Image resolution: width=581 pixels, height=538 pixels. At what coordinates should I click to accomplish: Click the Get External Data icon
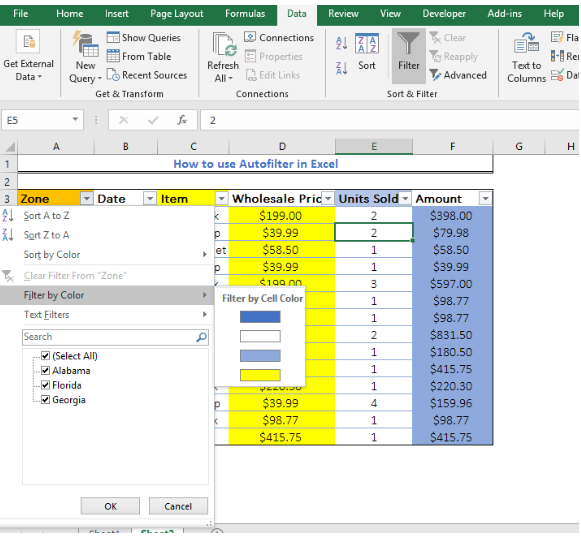pos(29,41)
